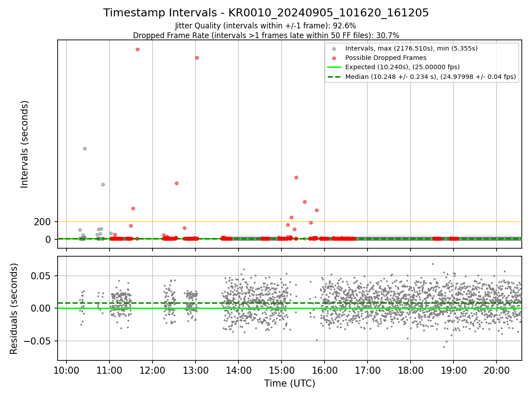Click the highest red dropped-frame point near 11:40
Viewport: 532px width, 399px height.
(x=137, y=49)
